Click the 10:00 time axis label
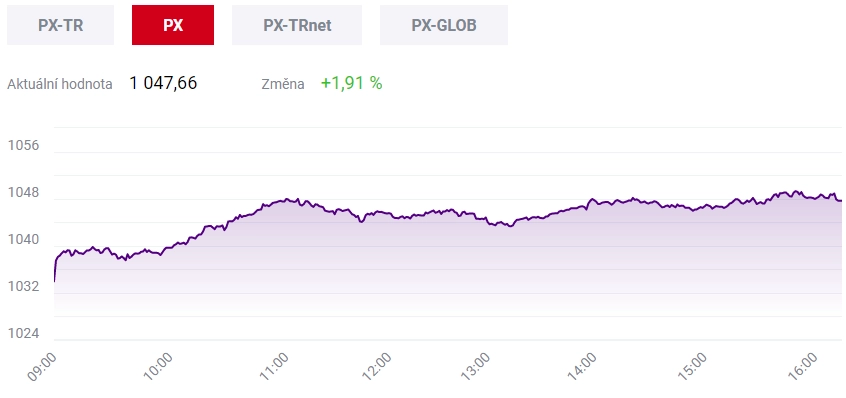Screen dimensions: 846x398 pos(158,367)
